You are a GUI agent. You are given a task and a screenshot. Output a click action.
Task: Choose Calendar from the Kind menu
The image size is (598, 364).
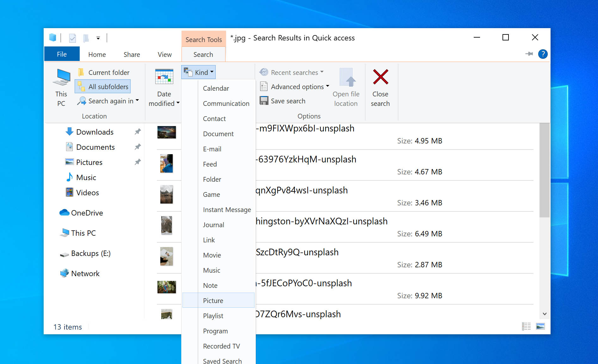pos(219,88)
